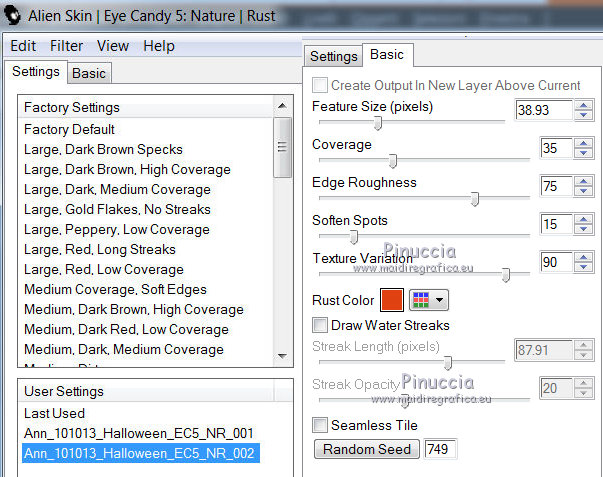Select Medium, Dark Red, Low Coverage preset
The height and width of the screenshot is (477, 603).
(x=126, y=329)
